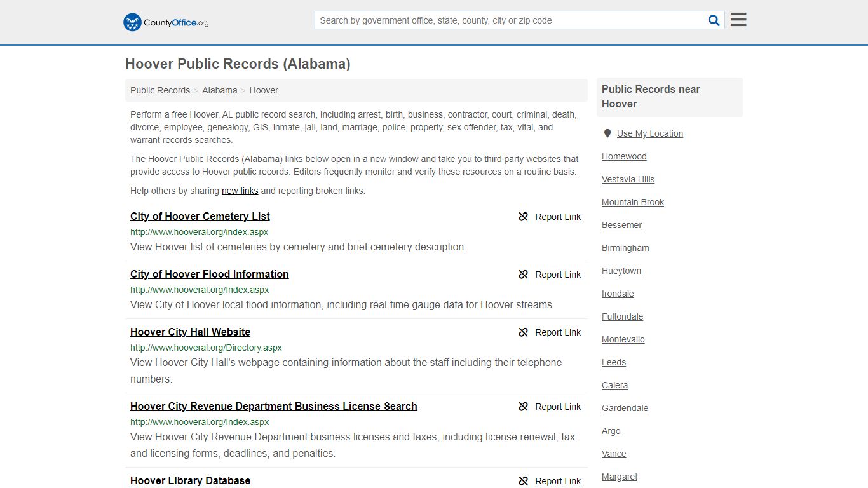The width and height of the screenshot is (868, 488).
Task: Open City of Hoover Cemetery List
Action: (x=200, y=216)
